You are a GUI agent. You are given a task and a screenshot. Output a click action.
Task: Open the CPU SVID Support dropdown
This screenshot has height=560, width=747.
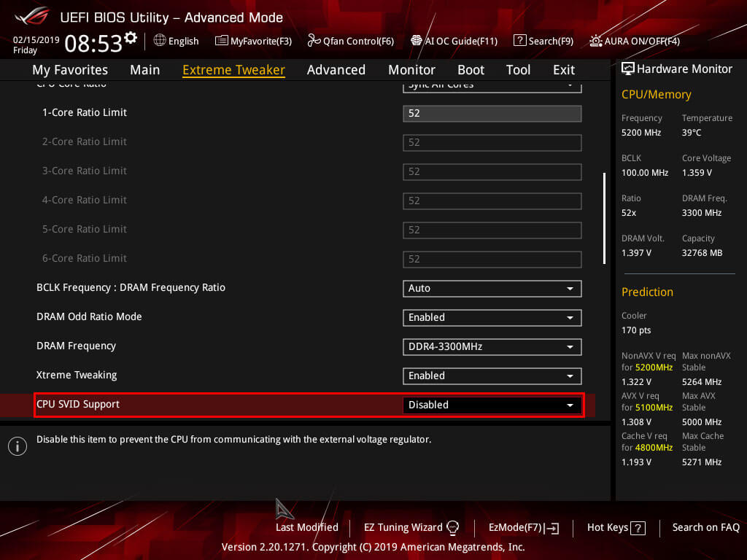492,405
